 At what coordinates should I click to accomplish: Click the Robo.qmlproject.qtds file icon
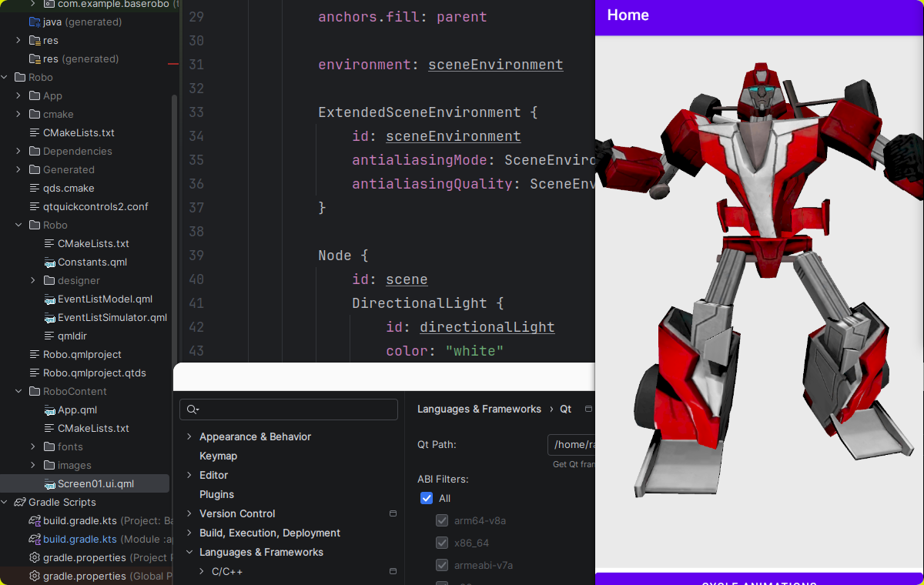(x=35, y=373)
